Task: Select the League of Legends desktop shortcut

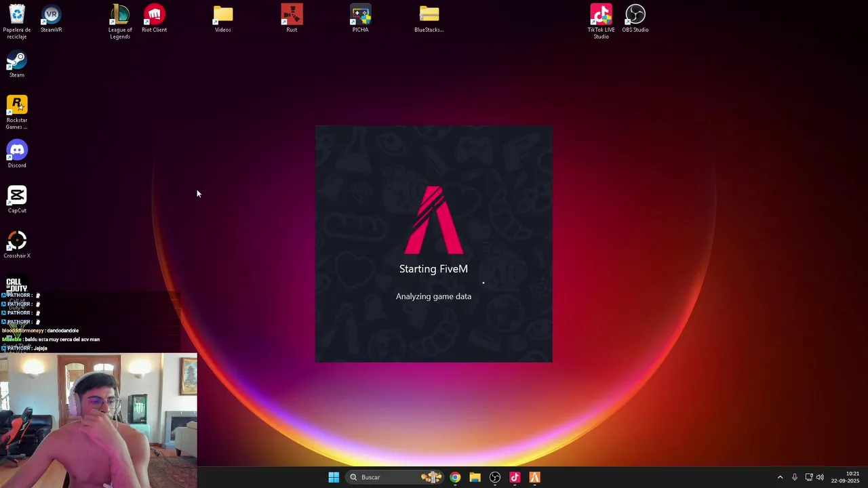Action: [120, 22]
